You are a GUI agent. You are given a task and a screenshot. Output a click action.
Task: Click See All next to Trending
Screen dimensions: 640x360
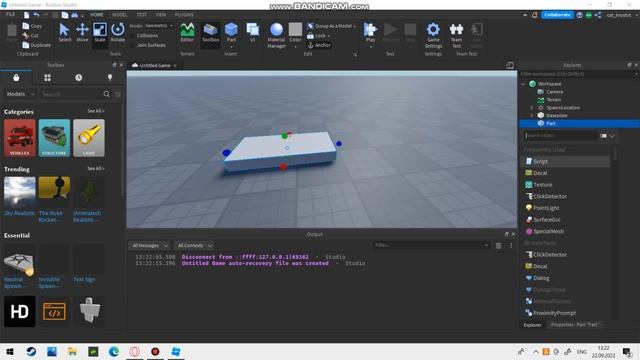coord(96,169)
